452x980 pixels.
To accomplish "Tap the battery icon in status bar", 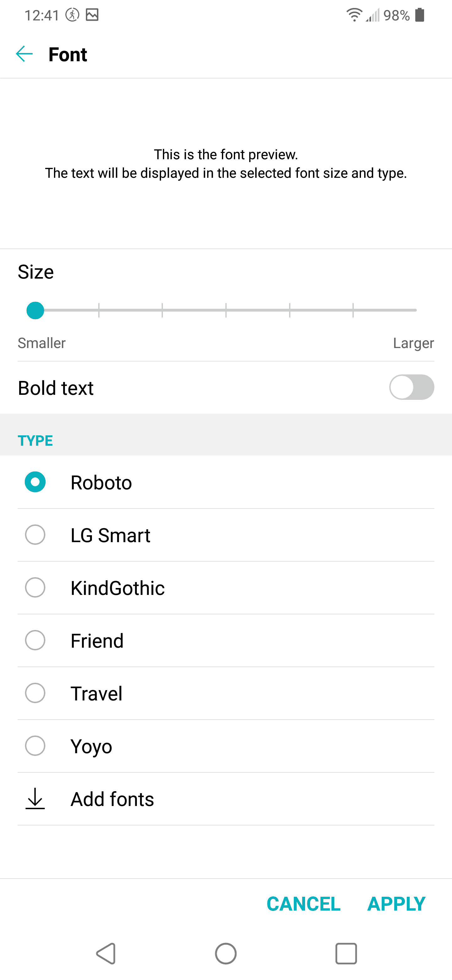I will click(x=420, y=15).
